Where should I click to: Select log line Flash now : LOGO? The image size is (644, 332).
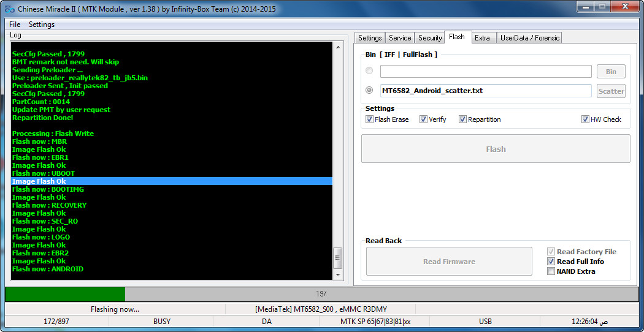(41, 237)
